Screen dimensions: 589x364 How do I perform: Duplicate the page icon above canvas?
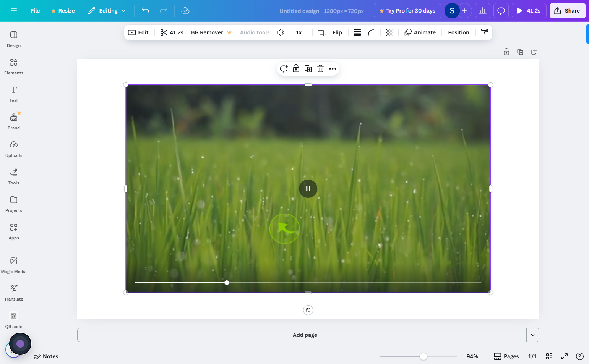tap(520, 52)
